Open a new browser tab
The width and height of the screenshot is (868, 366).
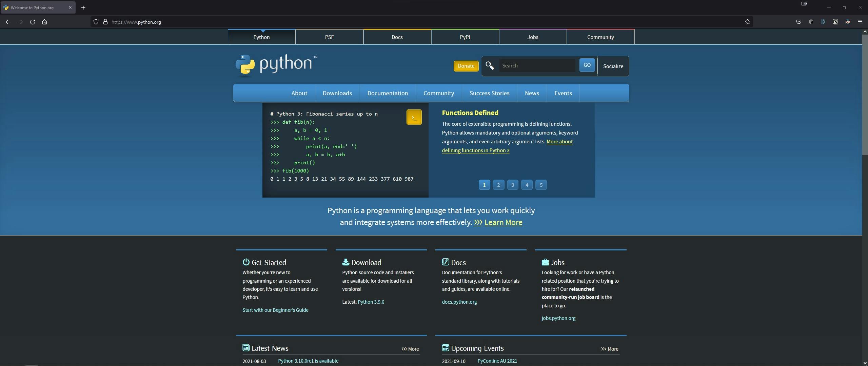[x=83, y=7]
